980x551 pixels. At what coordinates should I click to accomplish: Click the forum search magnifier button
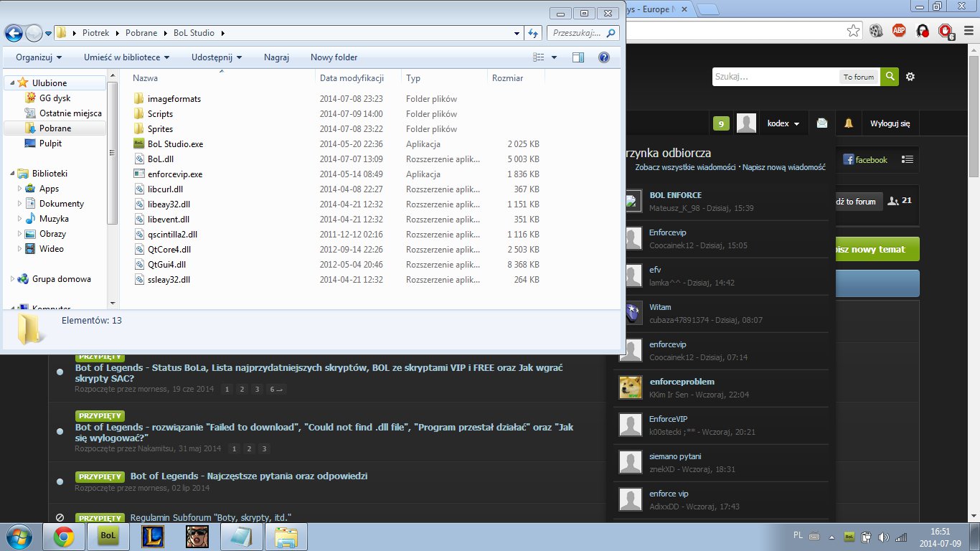click(x=890, y=77)
